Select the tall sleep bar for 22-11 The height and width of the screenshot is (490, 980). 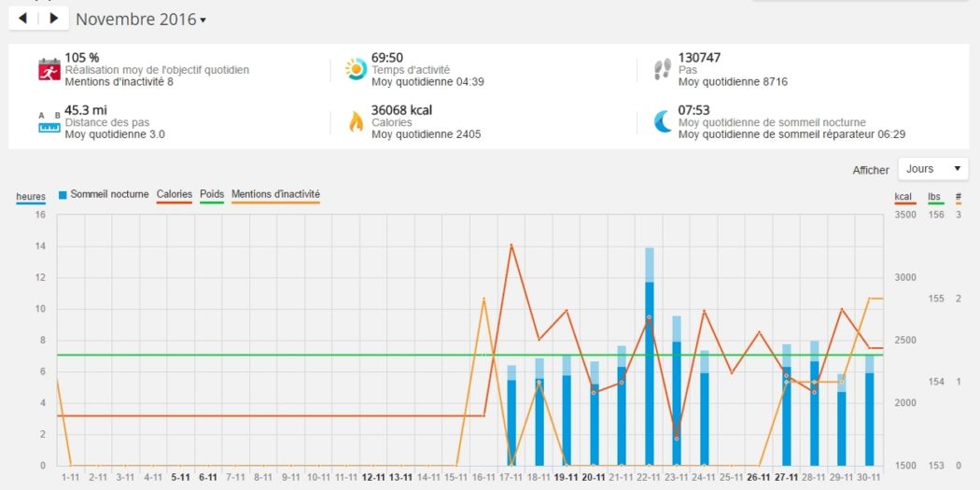649,373
